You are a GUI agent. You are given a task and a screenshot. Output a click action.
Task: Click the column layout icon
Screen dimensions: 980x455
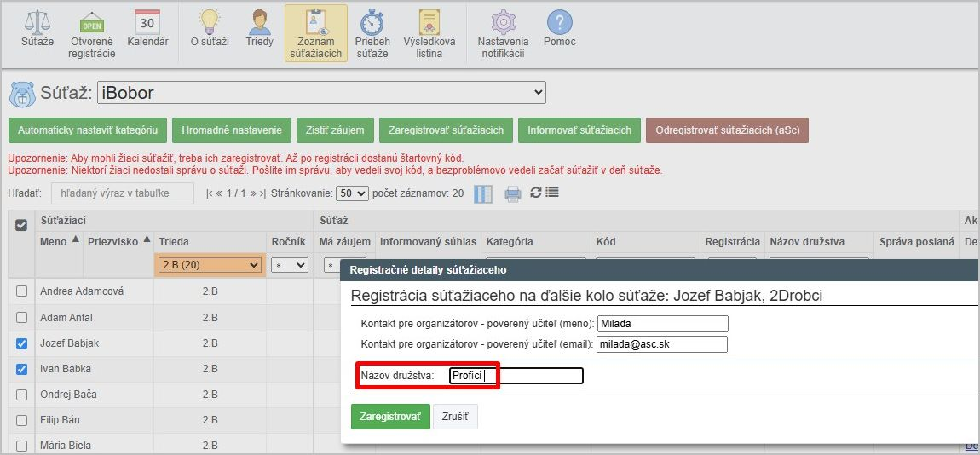(483, 193)
